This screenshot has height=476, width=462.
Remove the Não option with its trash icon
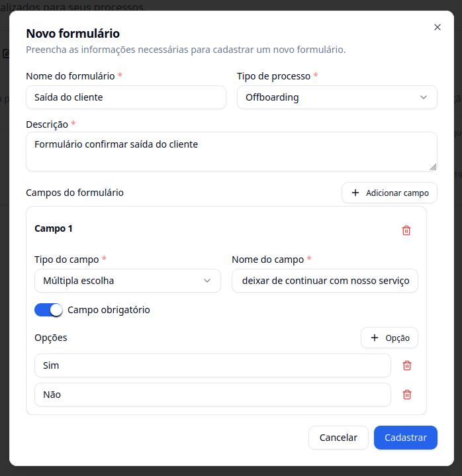point(407,395)
